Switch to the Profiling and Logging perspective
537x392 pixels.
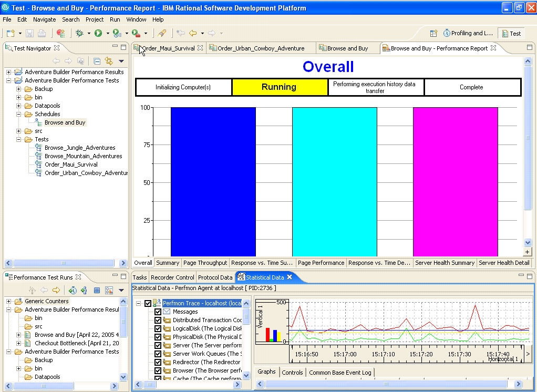tap(468, 33)
